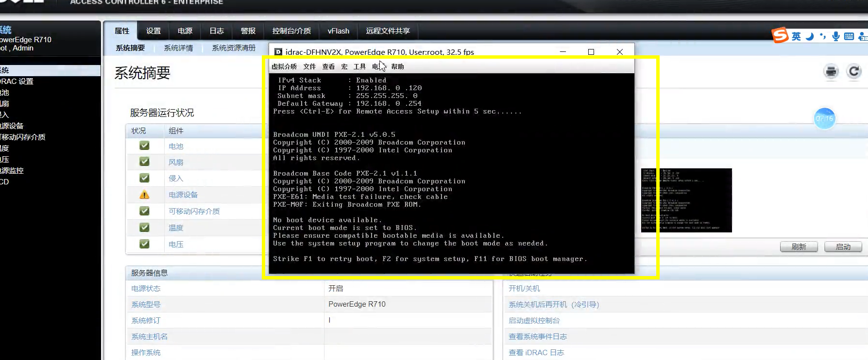The image size is (868, 360).
Task: Open 宏 menu in console window
Action: coord(344,66)
